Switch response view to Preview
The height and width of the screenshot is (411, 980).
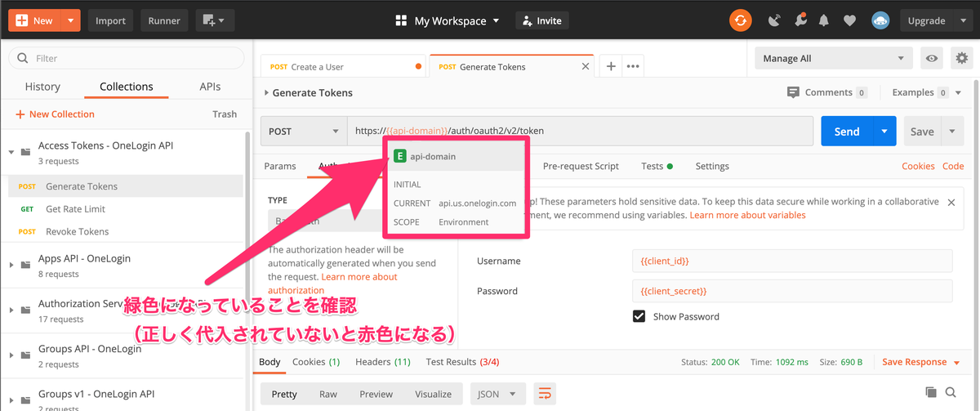[376, 394]
